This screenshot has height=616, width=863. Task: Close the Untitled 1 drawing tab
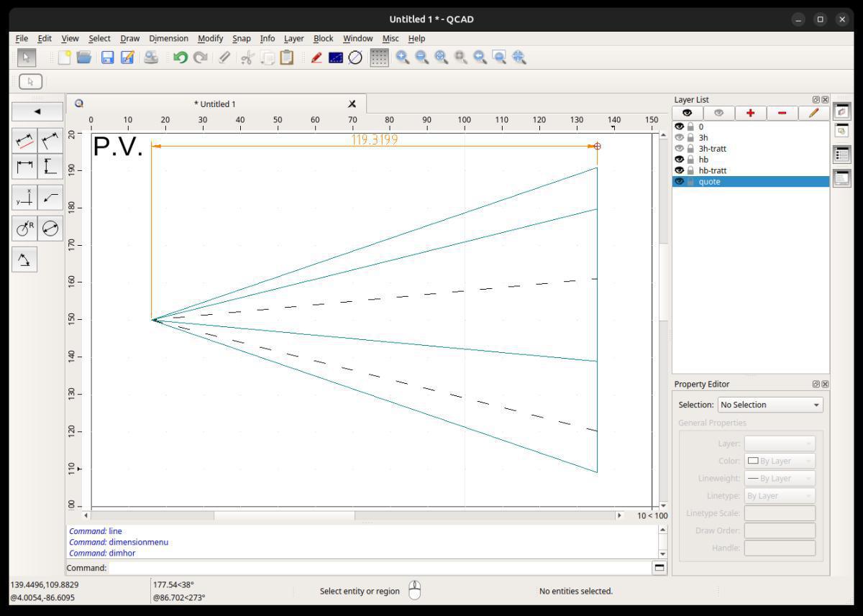352,104
